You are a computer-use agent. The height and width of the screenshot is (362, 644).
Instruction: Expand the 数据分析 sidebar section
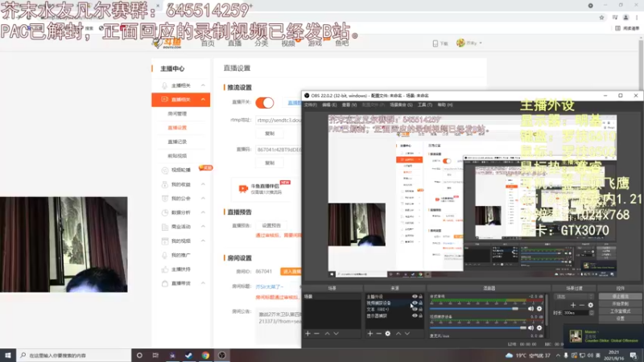point(203,212)
